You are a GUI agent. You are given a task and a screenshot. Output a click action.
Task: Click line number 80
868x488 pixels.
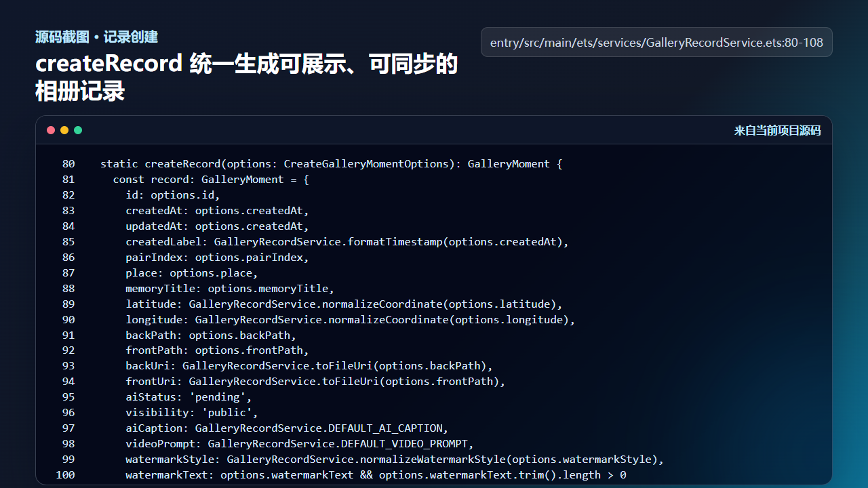tap(68, 164)
